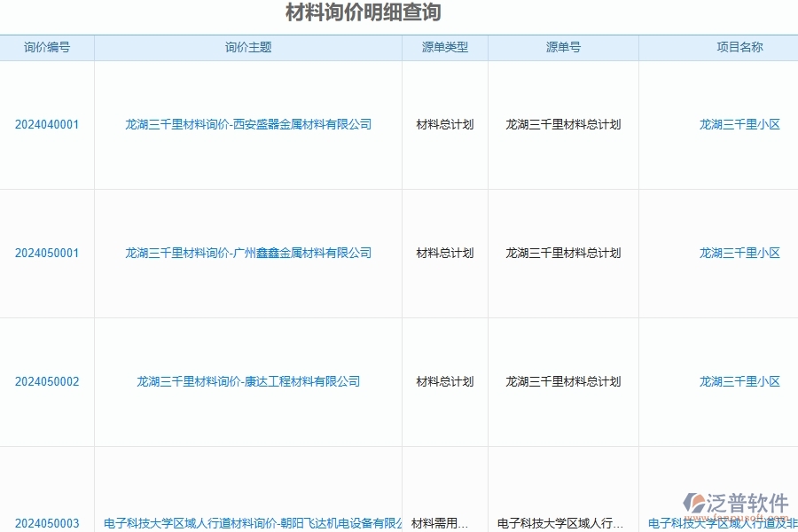The width and height of the screenshot is (798, 532).
Task: Open 龙湖三千里小区 project in third row
Action: point(739,381)
